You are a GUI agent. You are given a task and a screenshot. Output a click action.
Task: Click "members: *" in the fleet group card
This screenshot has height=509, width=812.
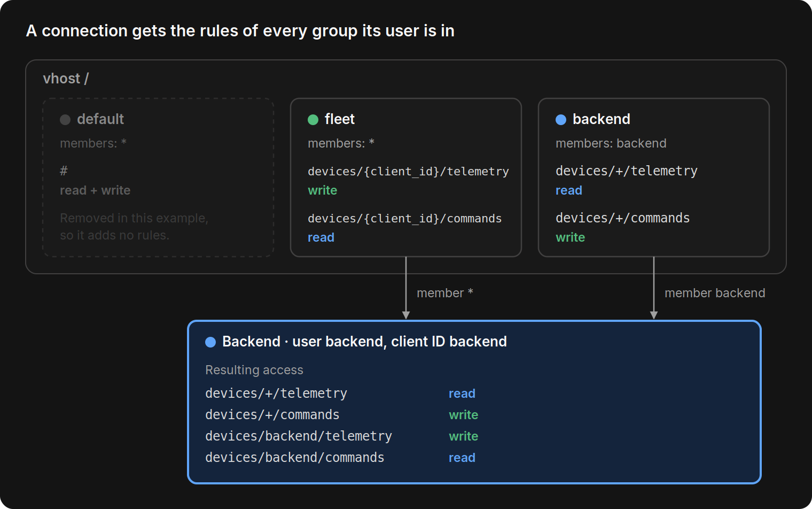(341, 143)
